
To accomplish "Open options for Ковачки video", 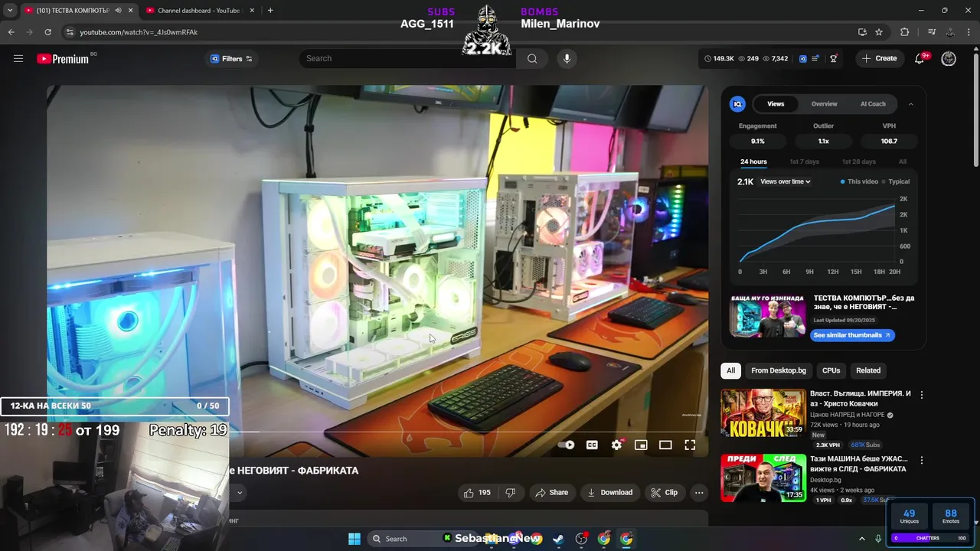I will 921,395.
